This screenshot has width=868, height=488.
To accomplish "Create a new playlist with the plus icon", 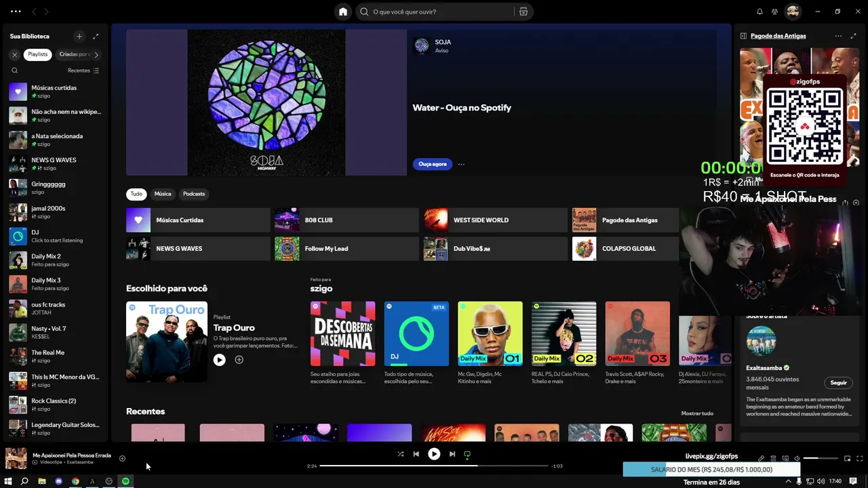I will pyautogui.click(x=79, y=36).
